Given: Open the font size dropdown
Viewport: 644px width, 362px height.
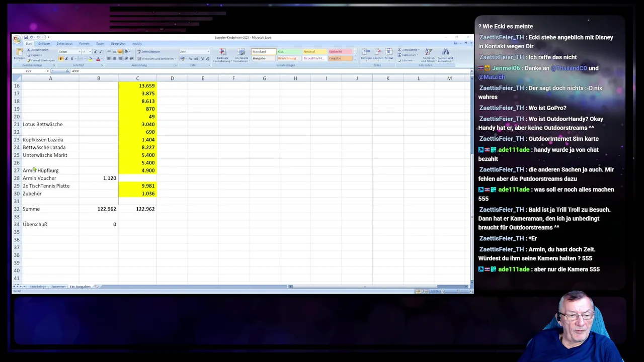Looking at the screenshot, I should (90, 52).
